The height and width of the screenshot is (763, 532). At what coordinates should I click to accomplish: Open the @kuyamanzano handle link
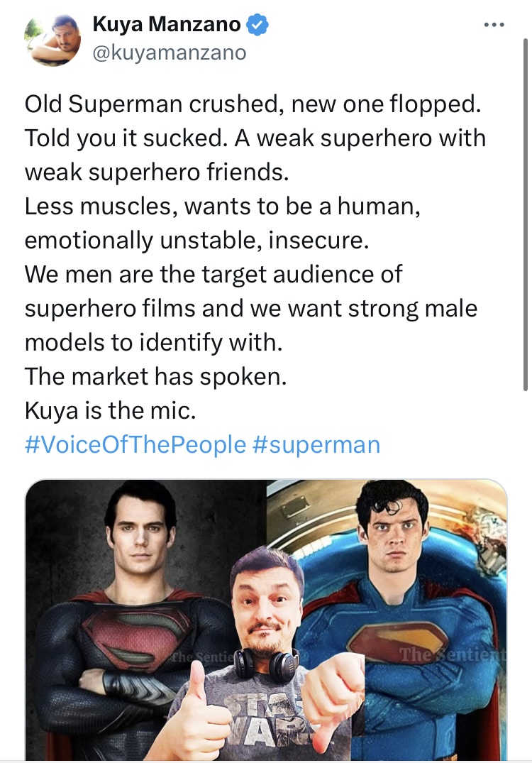click(170, 53)
